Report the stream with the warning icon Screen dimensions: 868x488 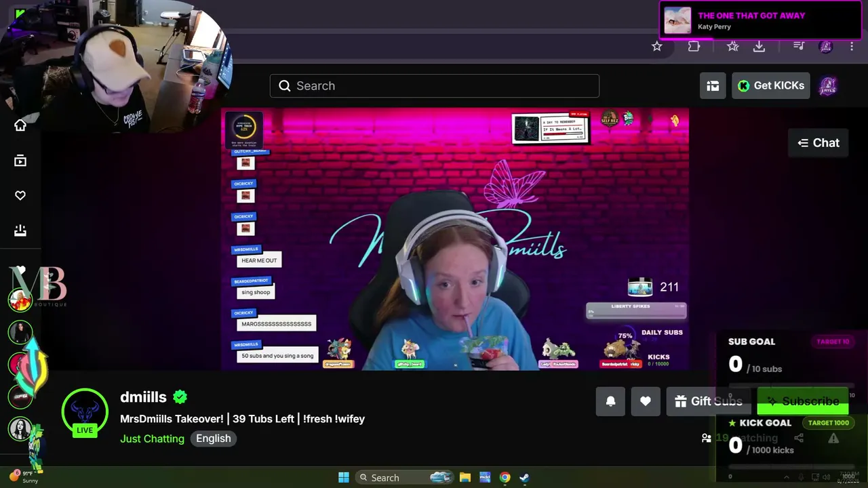click(x=833, y=439)
